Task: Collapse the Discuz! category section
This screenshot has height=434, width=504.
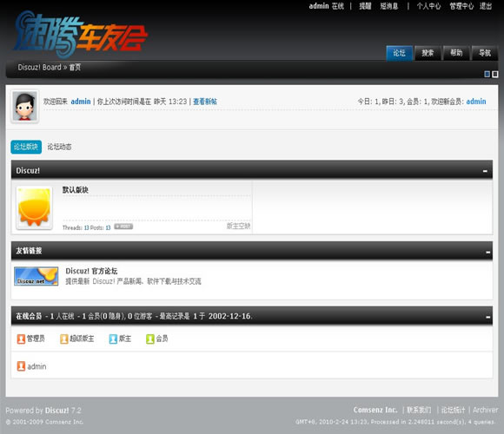Action: pos(486,171)
